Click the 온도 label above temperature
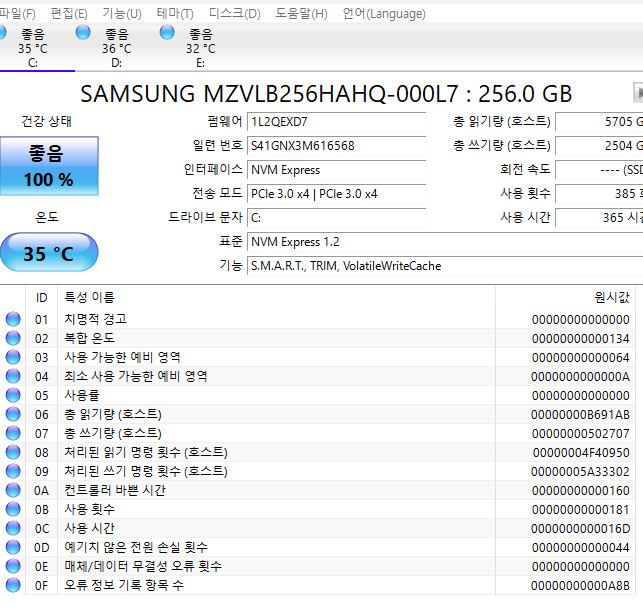Image resolution: width=643 pixels, height=616 pixels. click(47, 217)
